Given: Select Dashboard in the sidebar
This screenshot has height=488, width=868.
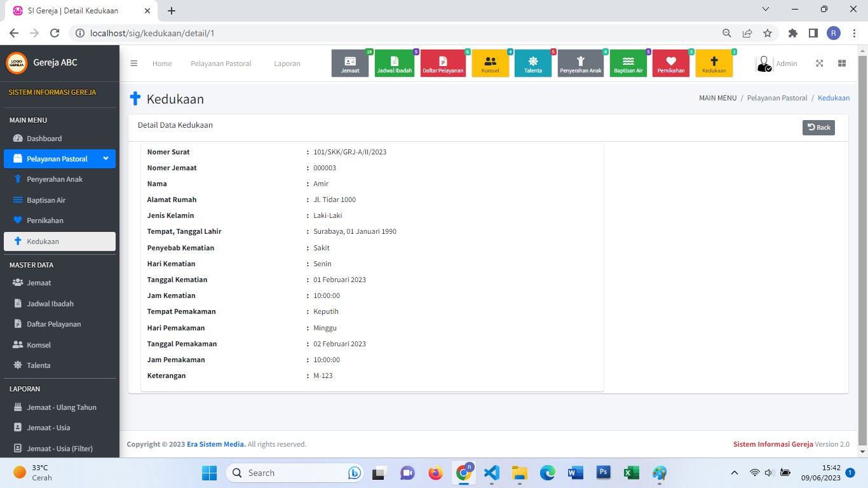Looking at the screenshot, I should coord(44,139).
